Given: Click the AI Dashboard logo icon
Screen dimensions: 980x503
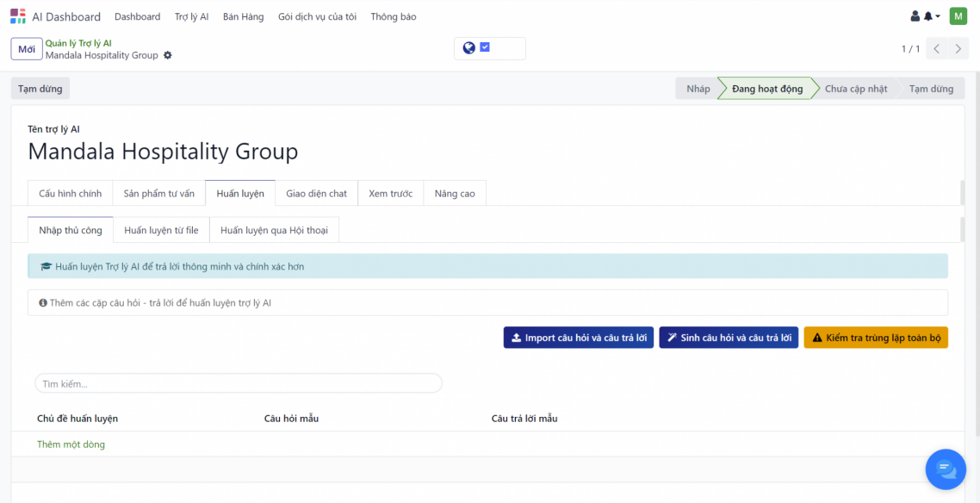Looking at the screenshot, I should [18, 16].
